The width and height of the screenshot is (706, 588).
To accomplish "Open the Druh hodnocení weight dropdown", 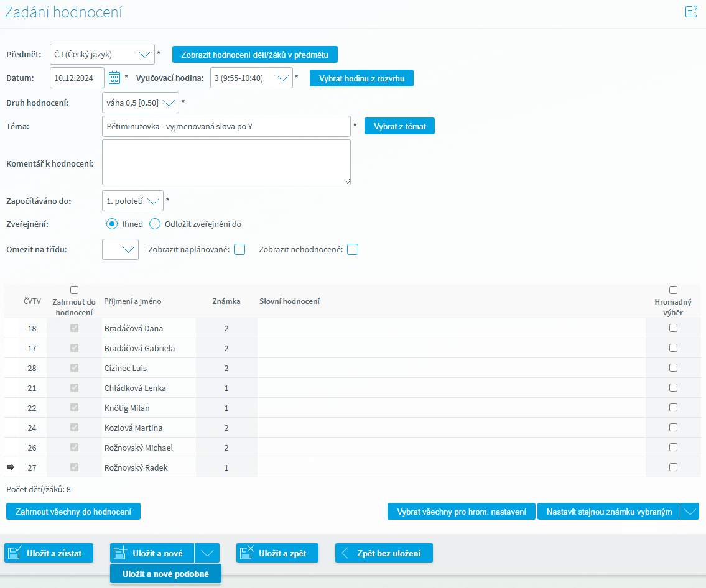I will pyautogui.click(x=169, y=103).
